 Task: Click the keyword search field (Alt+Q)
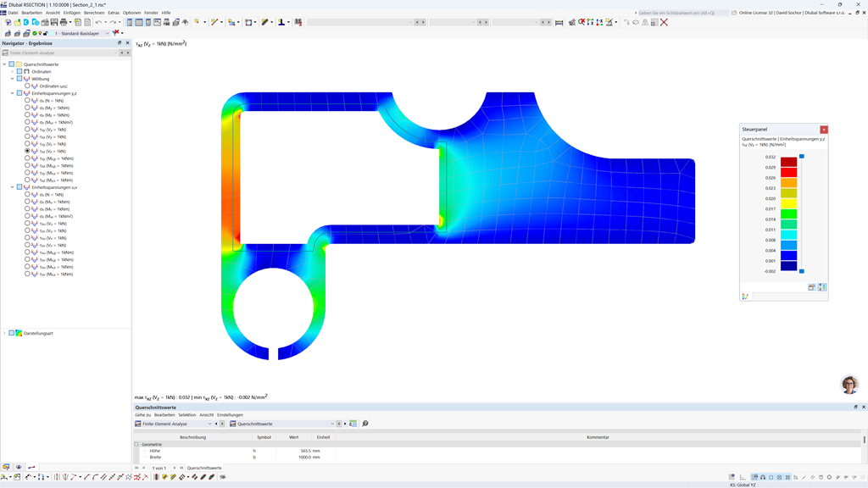682,12
